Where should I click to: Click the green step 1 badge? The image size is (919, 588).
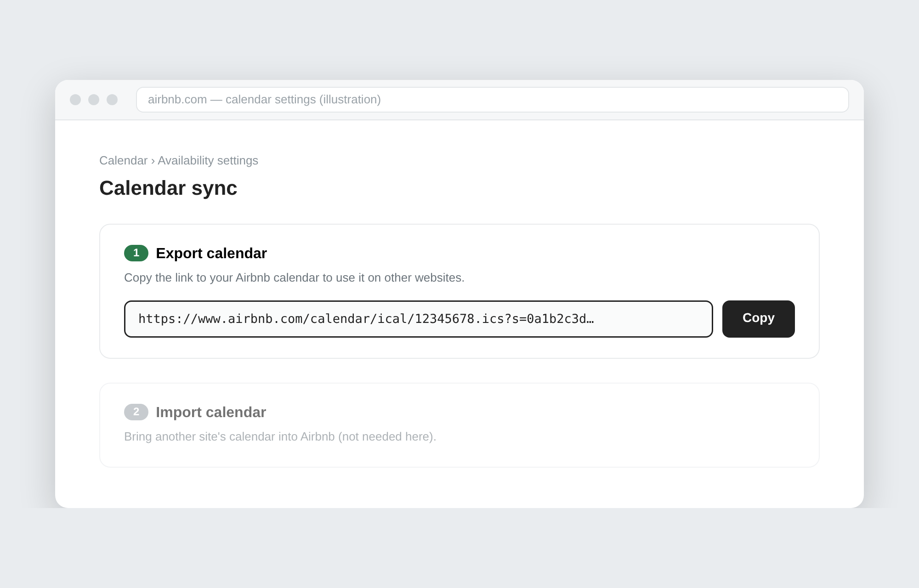click(136, 253)
